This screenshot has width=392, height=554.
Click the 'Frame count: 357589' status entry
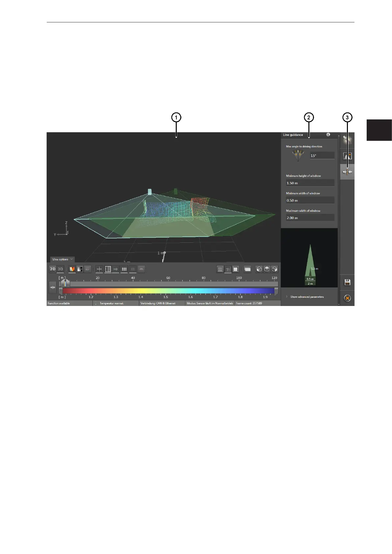click(x=249, y=303)
